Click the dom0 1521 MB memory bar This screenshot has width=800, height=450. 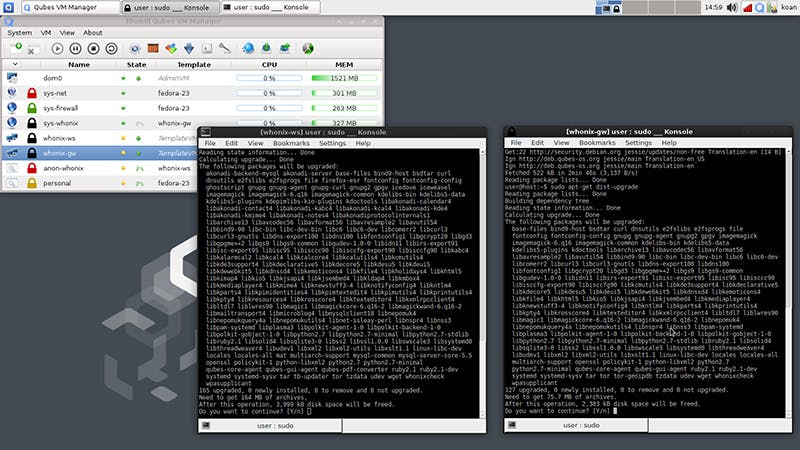click(x=344, y=78)
